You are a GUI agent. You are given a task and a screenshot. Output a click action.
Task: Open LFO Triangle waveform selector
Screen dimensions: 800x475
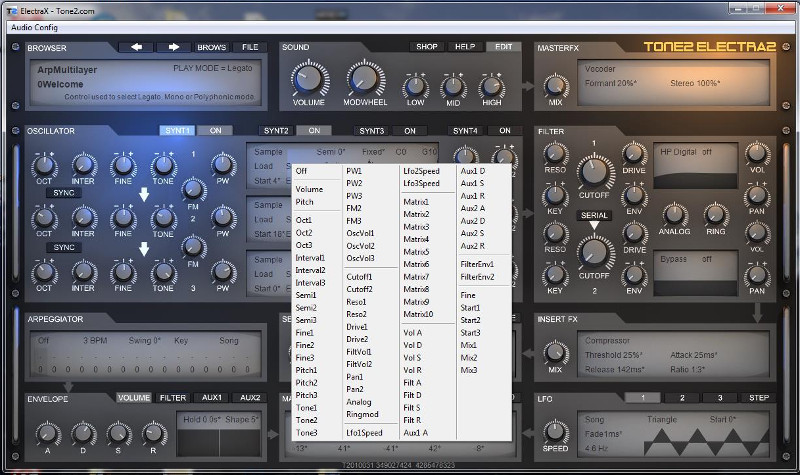[662, 419]
